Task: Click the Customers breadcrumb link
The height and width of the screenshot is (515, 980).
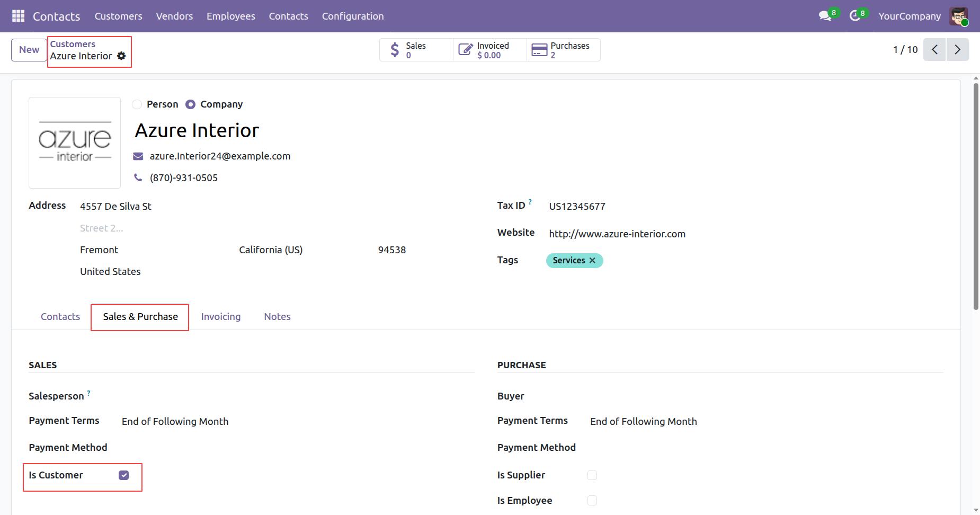Action: [73, 44]
